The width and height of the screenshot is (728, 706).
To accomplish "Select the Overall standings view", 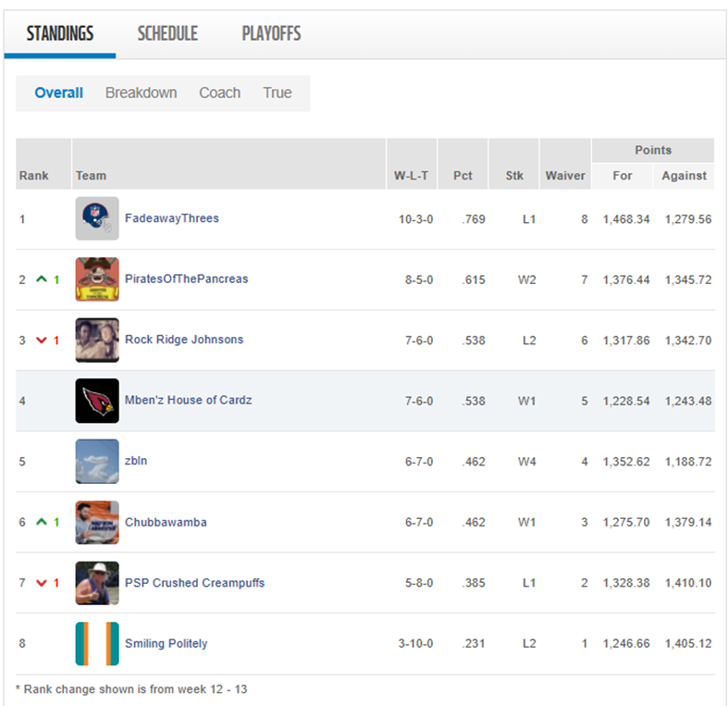I will (59, 93).
